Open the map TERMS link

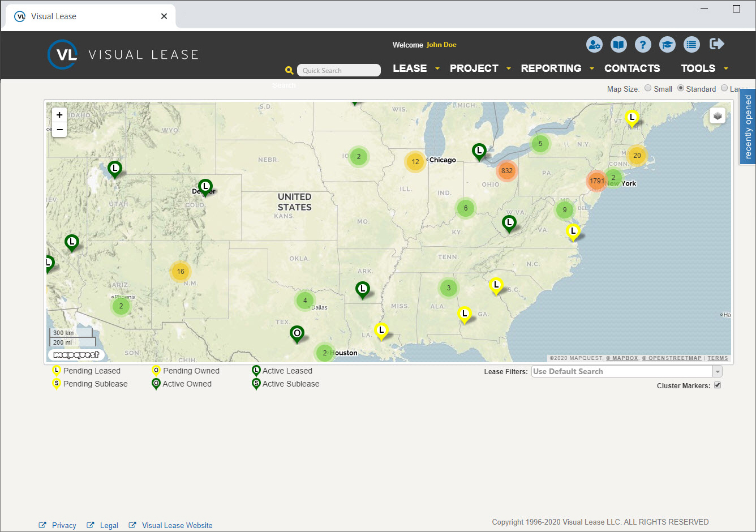718,358
